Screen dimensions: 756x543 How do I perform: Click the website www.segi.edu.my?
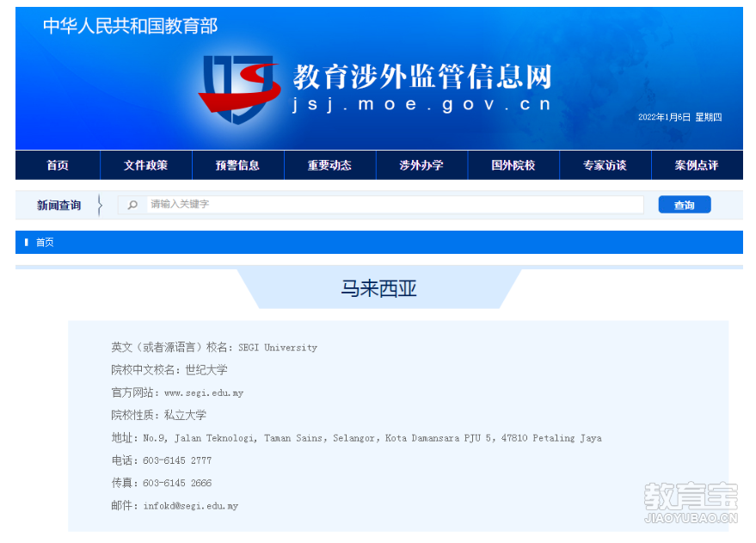pos(204,393)
